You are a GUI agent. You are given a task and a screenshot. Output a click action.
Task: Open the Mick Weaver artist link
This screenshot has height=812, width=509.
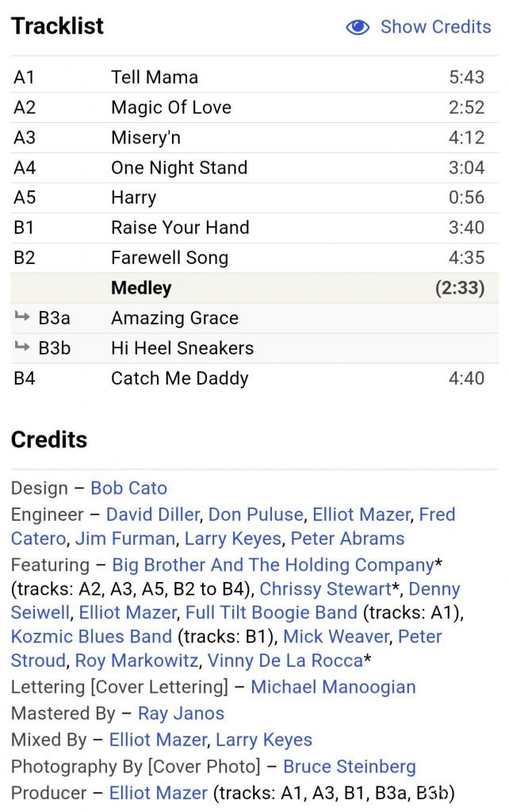click(336, 637)
